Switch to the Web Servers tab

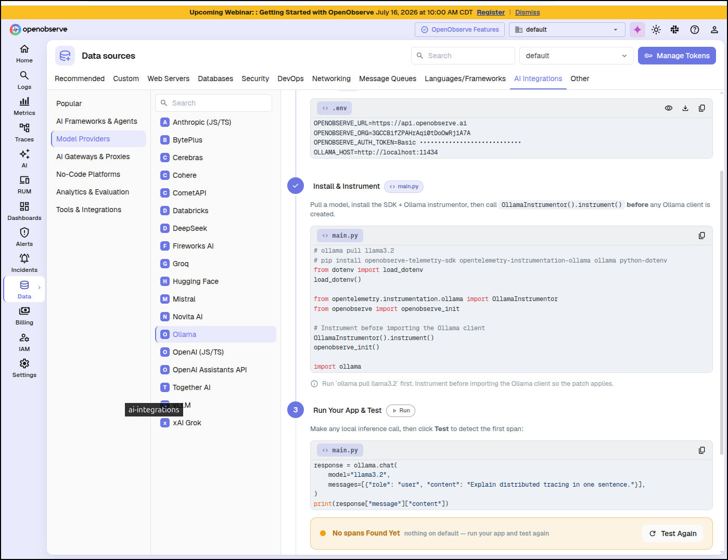168,79
